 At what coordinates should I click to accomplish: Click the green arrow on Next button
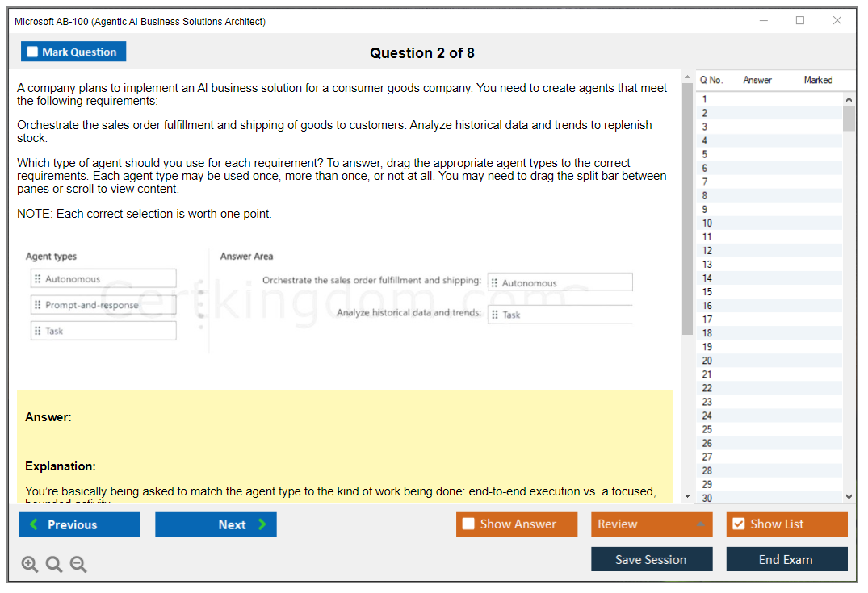click(262, 524)
